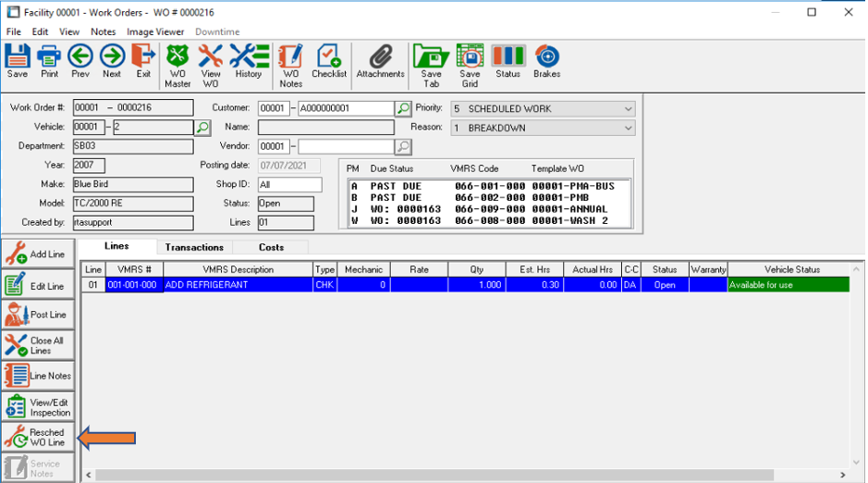Open Attachments paperclip icon

pos(380,61)
